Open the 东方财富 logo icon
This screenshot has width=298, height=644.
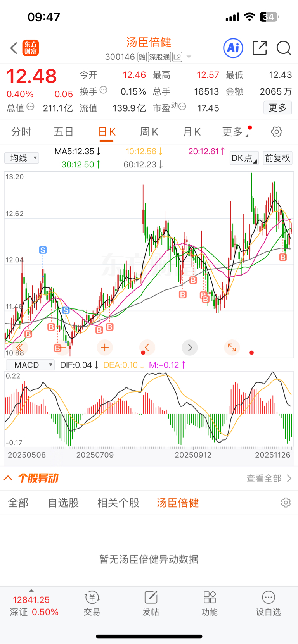pos(30,48)
